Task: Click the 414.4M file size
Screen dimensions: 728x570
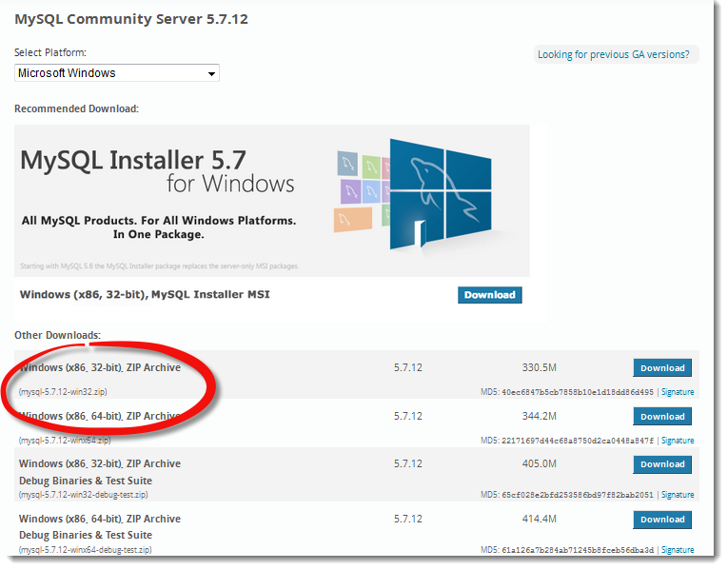Action: (539, 519)
